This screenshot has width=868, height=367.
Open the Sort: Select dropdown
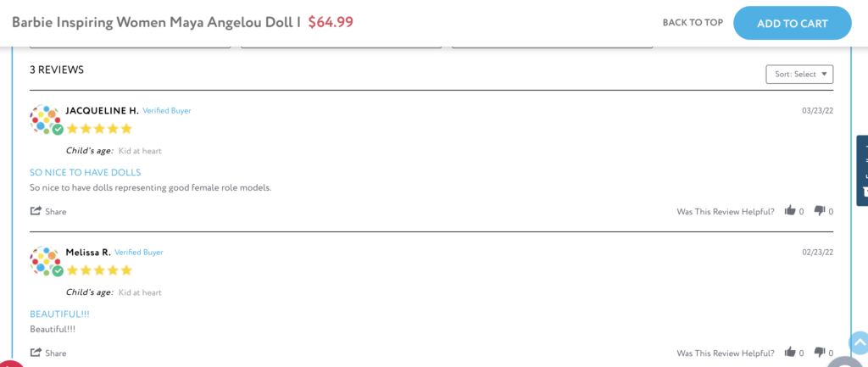pos(799,75)
